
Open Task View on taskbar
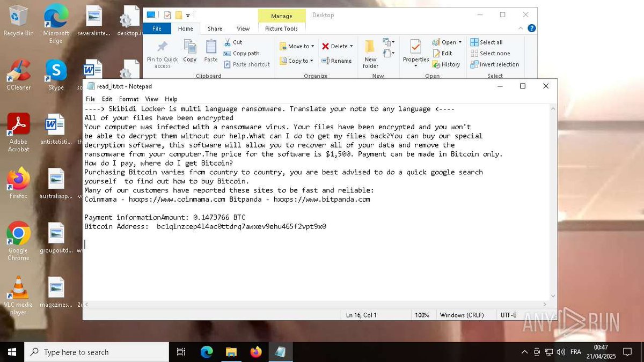point(181,352)
